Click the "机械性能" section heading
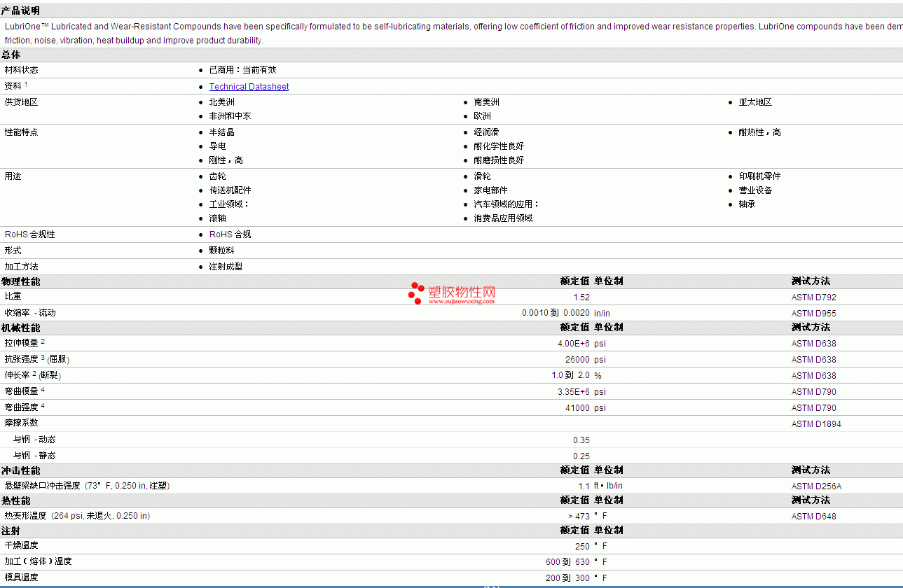This screenshot has width=903, height=588. coord(21,328)
